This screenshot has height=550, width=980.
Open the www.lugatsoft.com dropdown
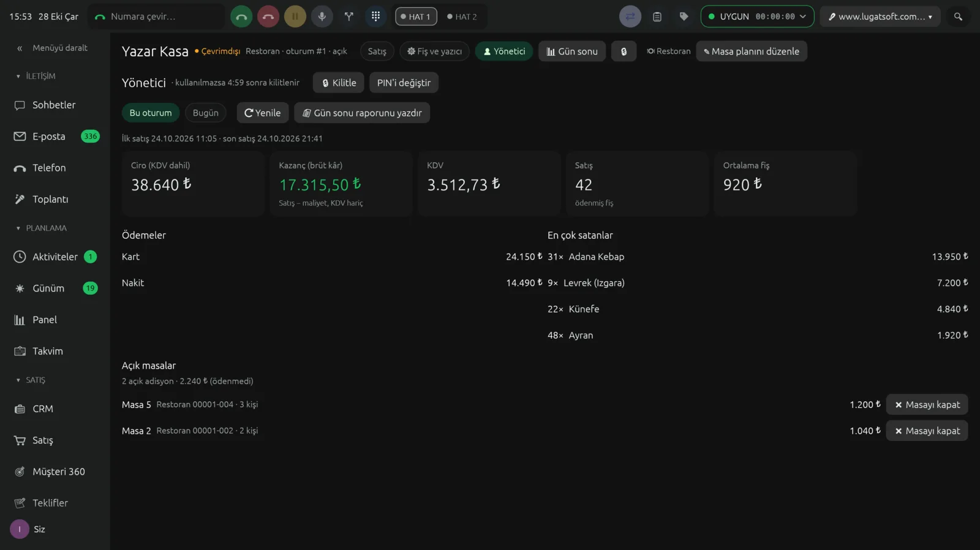[x=880, y=17]
